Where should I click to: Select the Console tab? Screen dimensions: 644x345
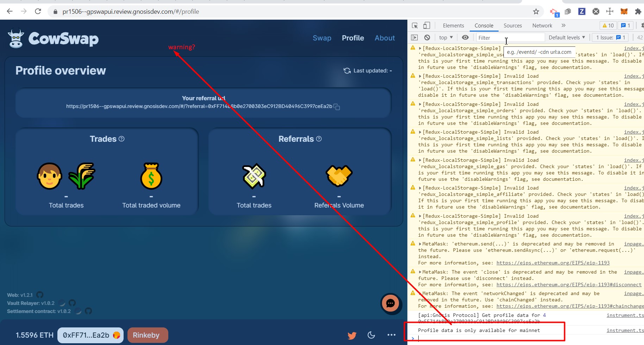pos(484,25)
